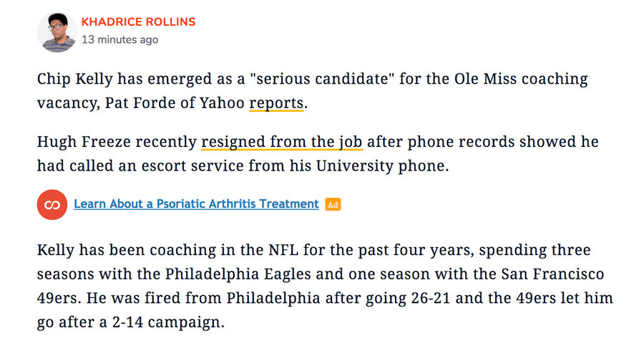The width and height of the screenshot is (644, 341).
Task: Click the "Philadelphia Eagles" team name
Action: click(x=238, y=274)
